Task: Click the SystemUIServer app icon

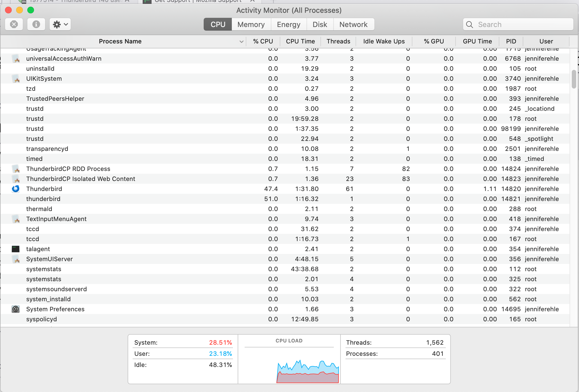Action: (x=16, y=259)
